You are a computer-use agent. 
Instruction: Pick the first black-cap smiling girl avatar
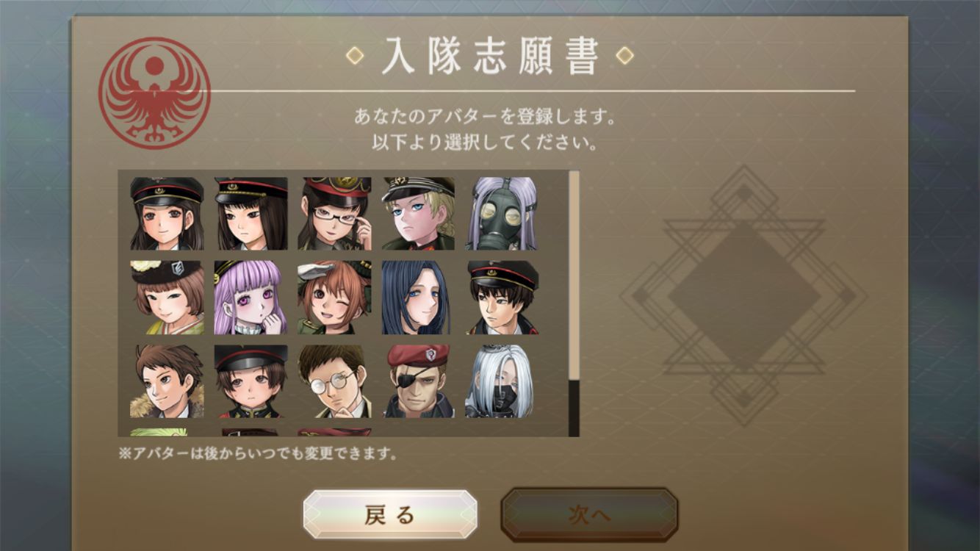[167, 213]
